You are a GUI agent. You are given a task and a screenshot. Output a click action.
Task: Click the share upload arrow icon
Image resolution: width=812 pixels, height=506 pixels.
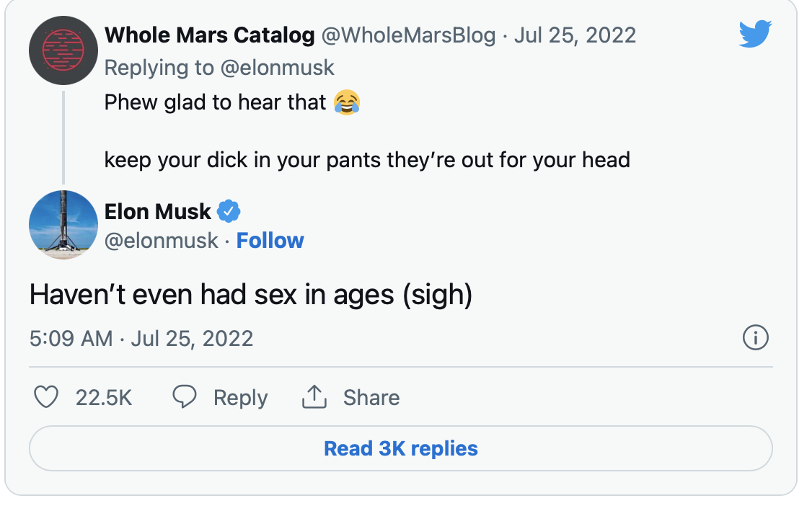(314, 396)
